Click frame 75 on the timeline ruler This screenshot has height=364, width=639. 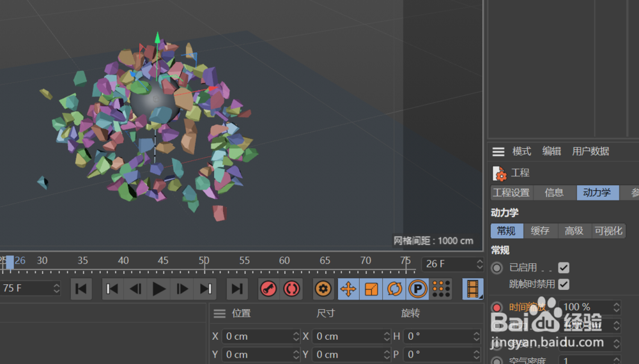tap(405, 261)
